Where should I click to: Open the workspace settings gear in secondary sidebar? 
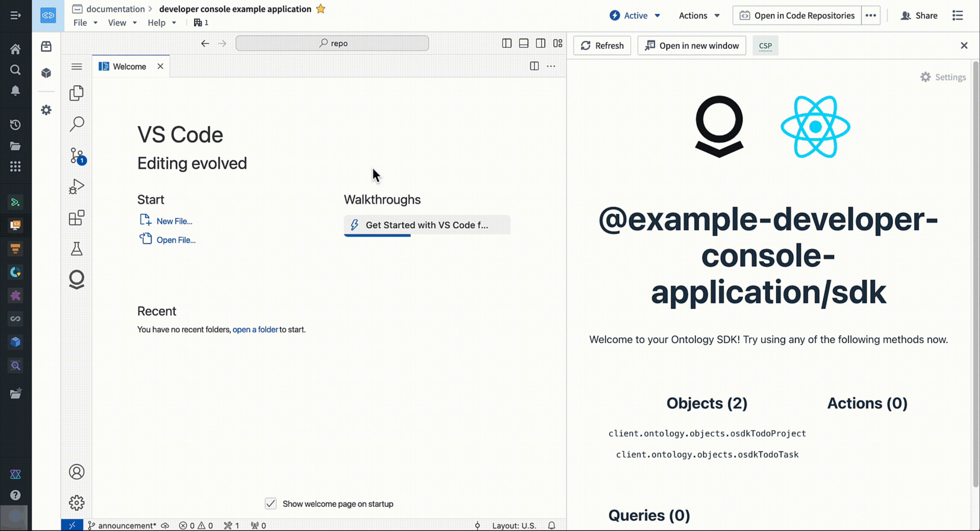(46, 110)
